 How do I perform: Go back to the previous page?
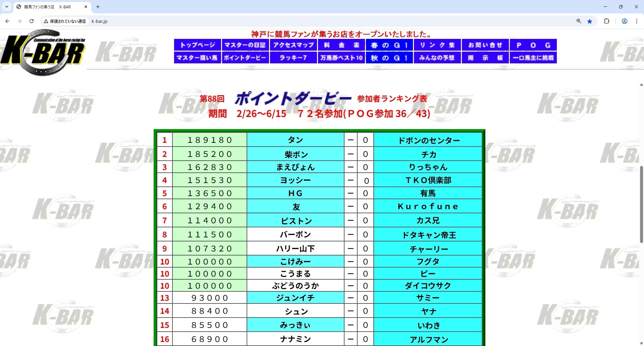click(7, 21)
